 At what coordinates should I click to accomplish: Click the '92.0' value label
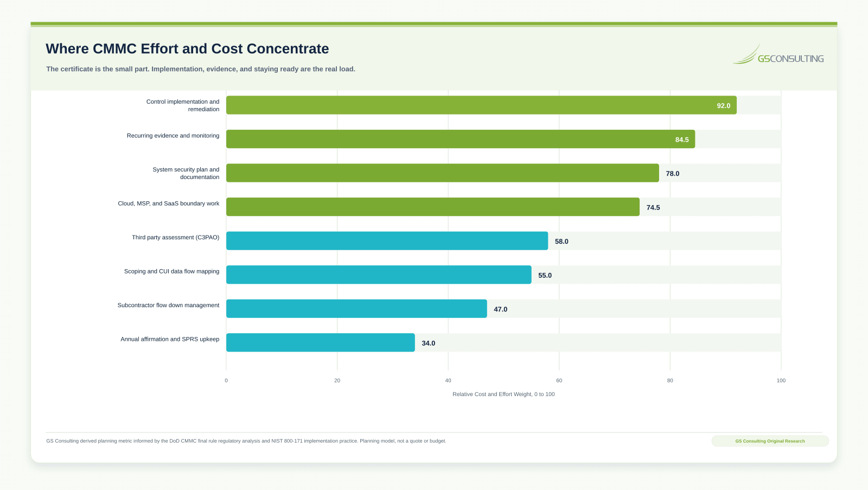(724, 106)
